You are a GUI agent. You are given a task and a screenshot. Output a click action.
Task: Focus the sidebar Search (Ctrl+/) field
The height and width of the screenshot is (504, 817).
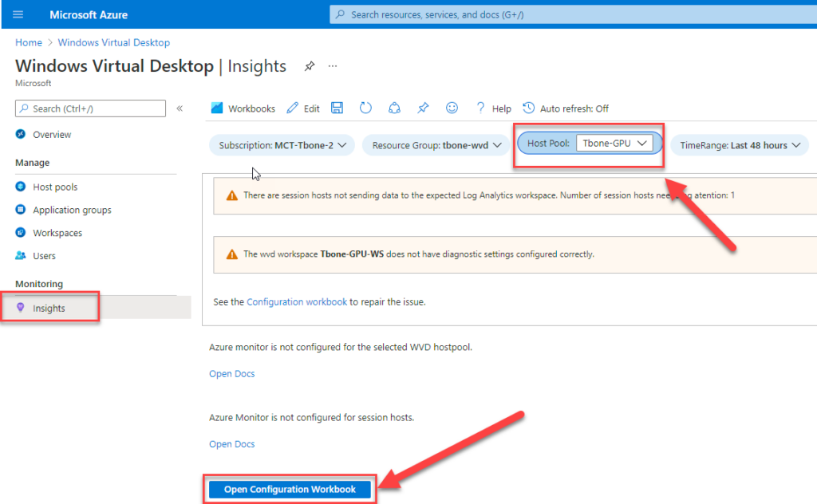[x=91, y=108]
